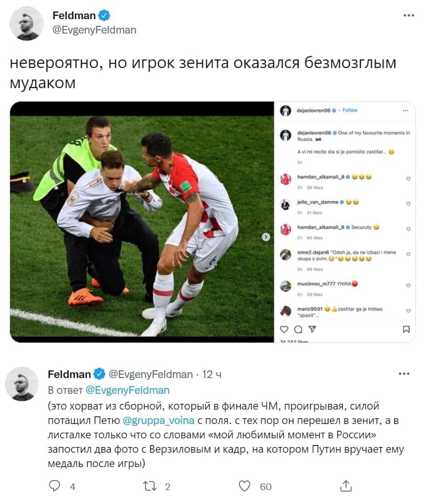Screen dimensions: 424x504
Task: Open Feldman's avatar beside the reply
Action: click(22, 384)
